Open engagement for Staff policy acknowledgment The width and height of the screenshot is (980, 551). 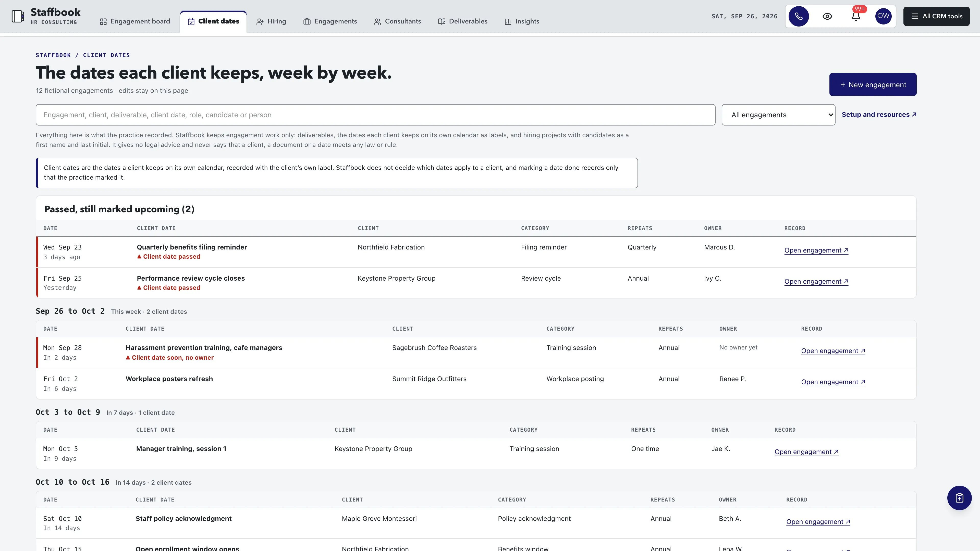pos(818,522)
